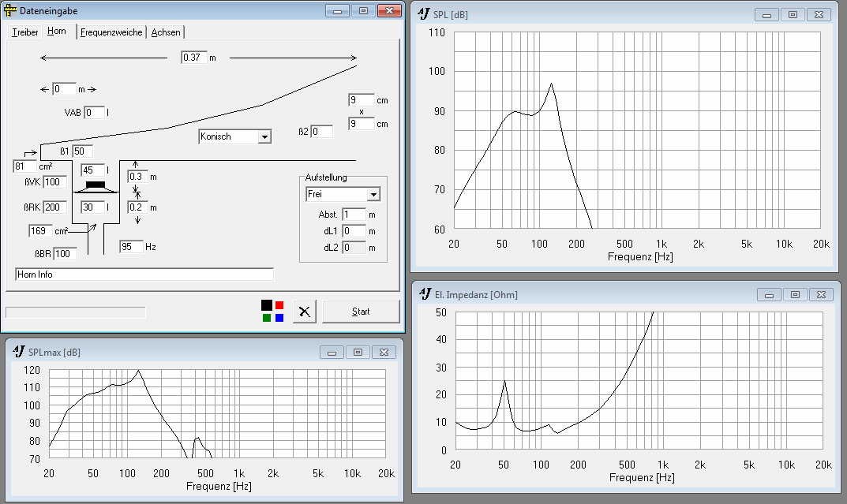847x504 pixels.
Task: Select the Achsen tab
Action: (x=166, y=32)
